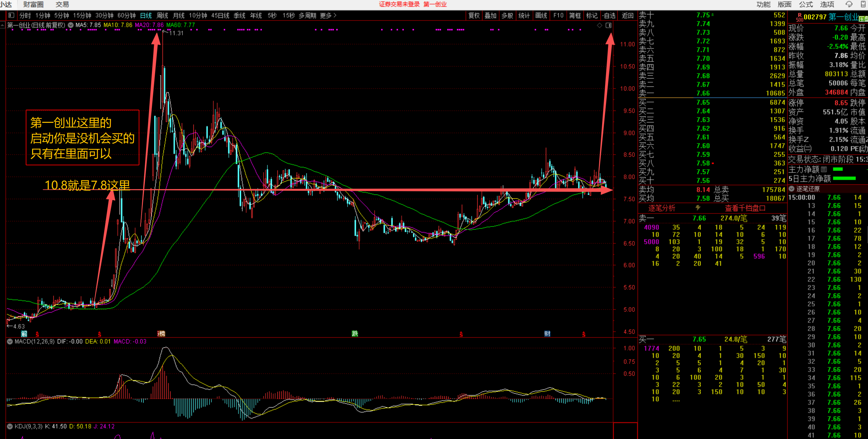Viewport: 868px width, 439px height.
Task: Open the list icon next to 主力净额
Action: point(824,169)
